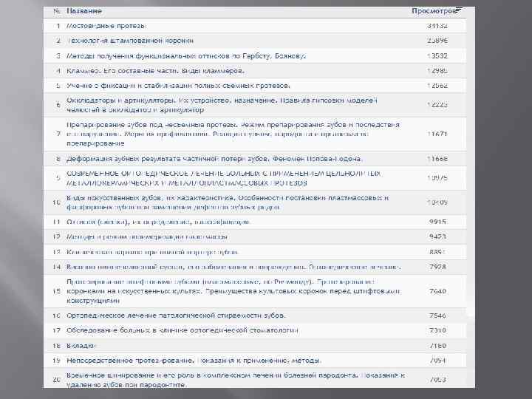The height and width of the screenshot is (399, 532).
Task: Open row 14 Височно-нижнечелюстной сустав entry
Action: (233, 267)
